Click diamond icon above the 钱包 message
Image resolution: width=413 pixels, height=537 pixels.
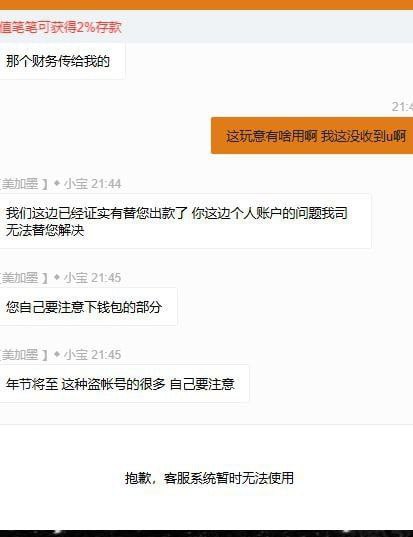tap(57, 277)
